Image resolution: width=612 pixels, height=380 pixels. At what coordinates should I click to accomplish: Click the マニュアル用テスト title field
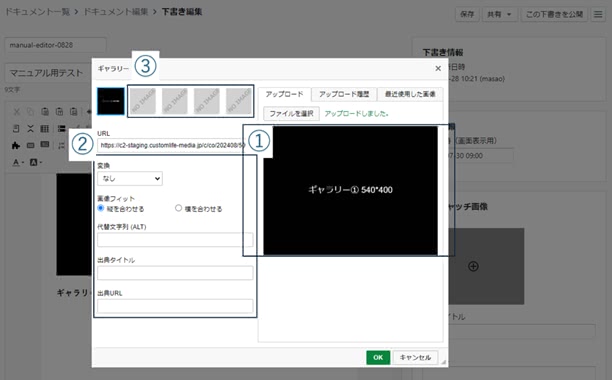click(48, 73)
